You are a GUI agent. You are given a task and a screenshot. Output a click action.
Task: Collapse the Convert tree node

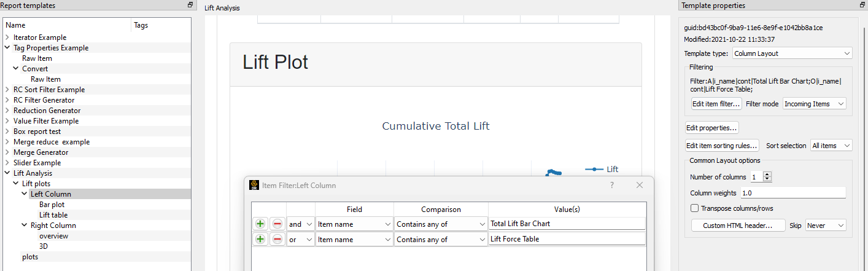[16, 69]
